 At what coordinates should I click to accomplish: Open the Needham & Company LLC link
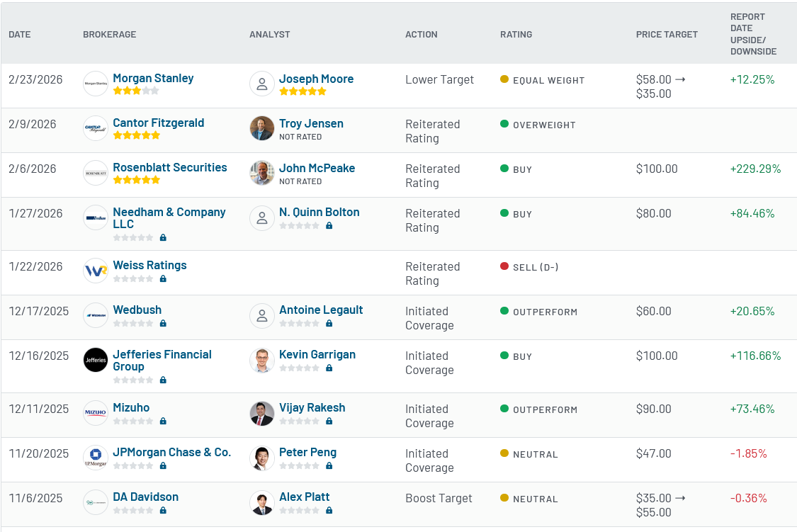point(169,218)
